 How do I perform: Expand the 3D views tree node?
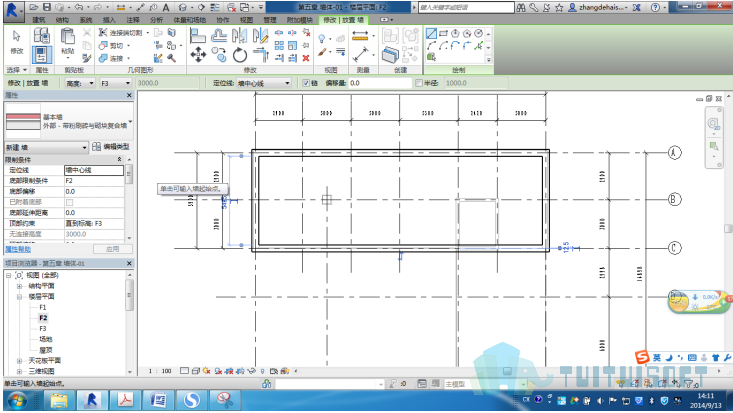click(x=19, y=371)
